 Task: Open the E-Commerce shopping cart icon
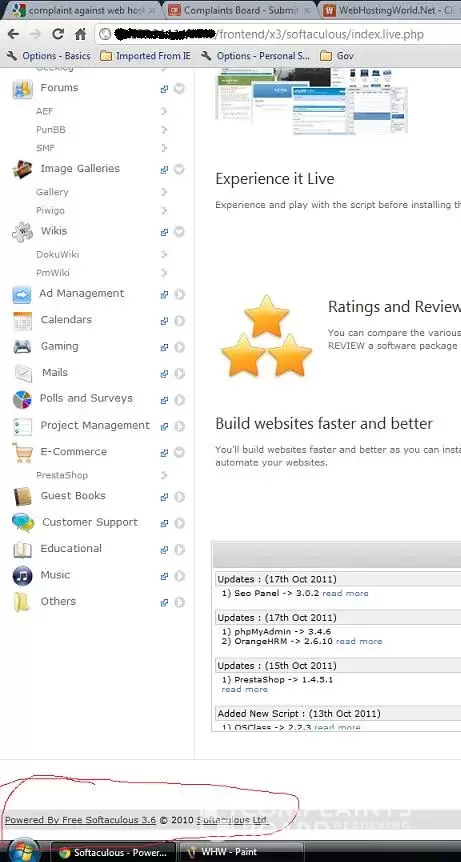[x=22, y=452]
